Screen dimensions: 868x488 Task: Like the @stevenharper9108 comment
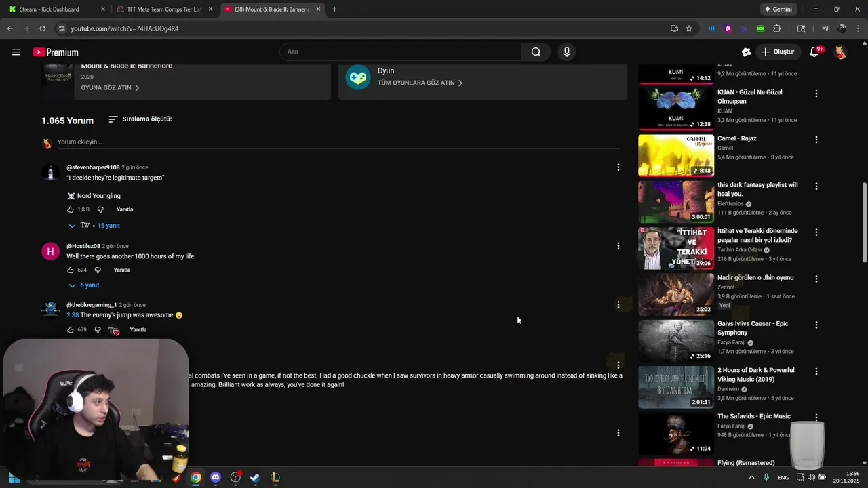point(71,209)
